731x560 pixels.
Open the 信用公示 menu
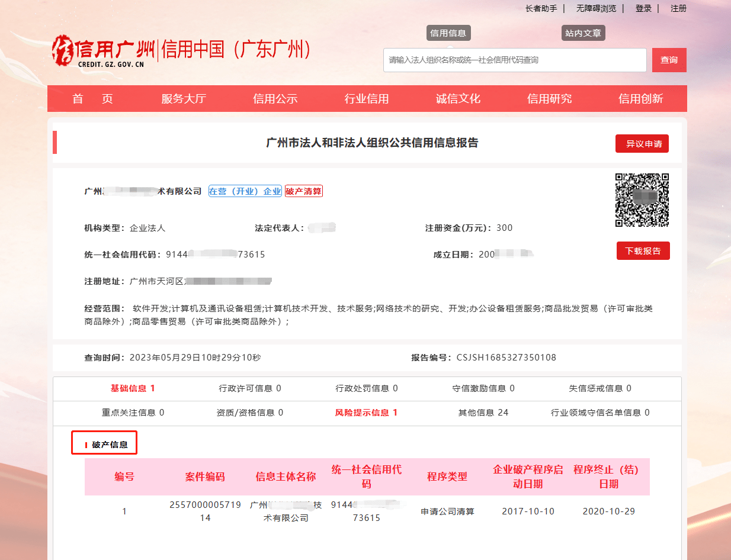tap(276, 98)
